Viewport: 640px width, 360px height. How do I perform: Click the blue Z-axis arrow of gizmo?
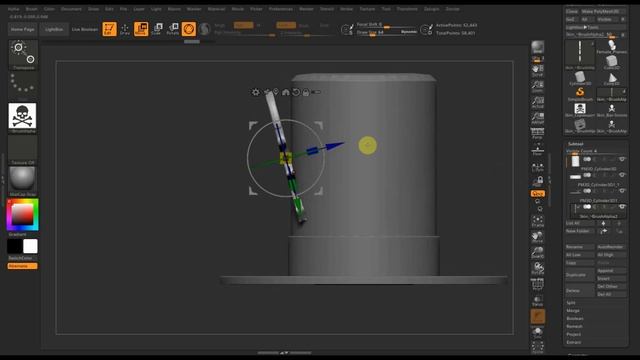click(x=334, y=146)
